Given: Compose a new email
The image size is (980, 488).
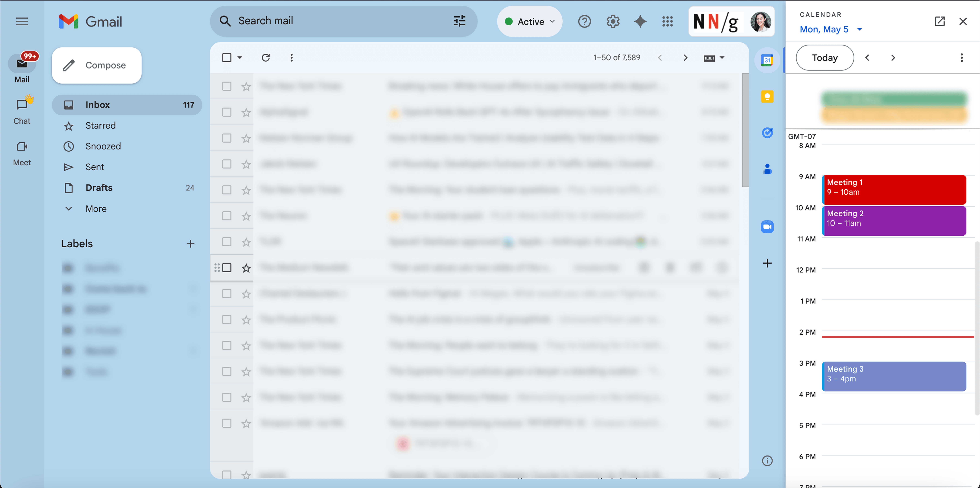Looking at the screenshot, I should tap(97, 65).
